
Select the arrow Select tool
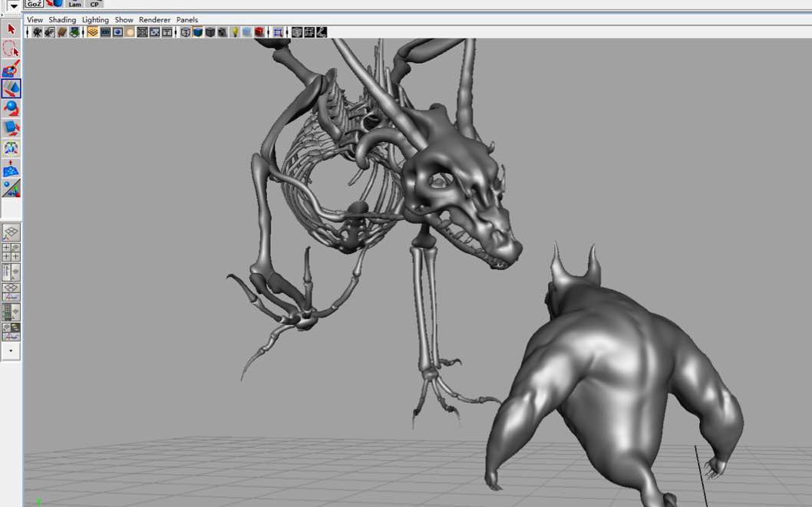(12, 29)
